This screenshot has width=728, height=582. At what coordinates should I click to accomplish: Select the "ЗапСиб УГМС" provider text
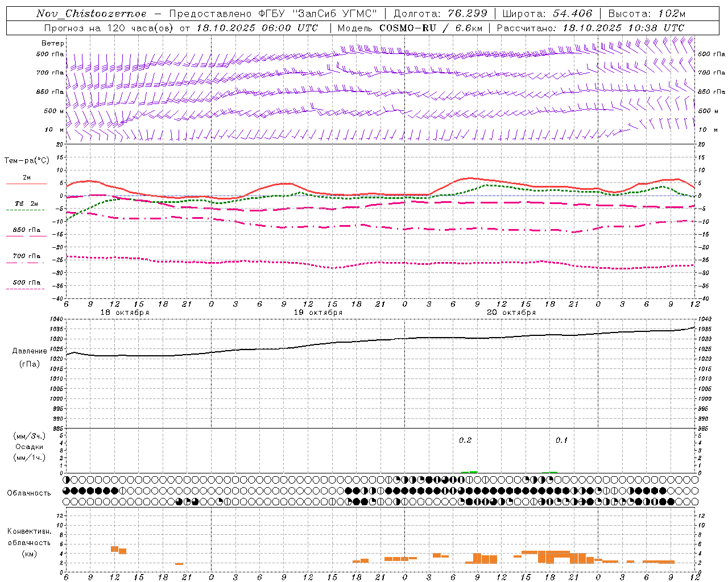point(334,14)
